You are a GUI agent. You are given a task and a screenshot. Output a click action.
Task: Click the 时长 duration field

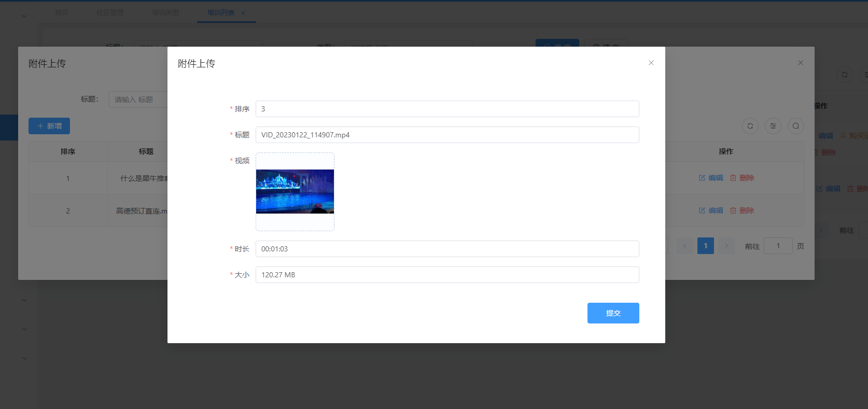(x=447, y=249)
